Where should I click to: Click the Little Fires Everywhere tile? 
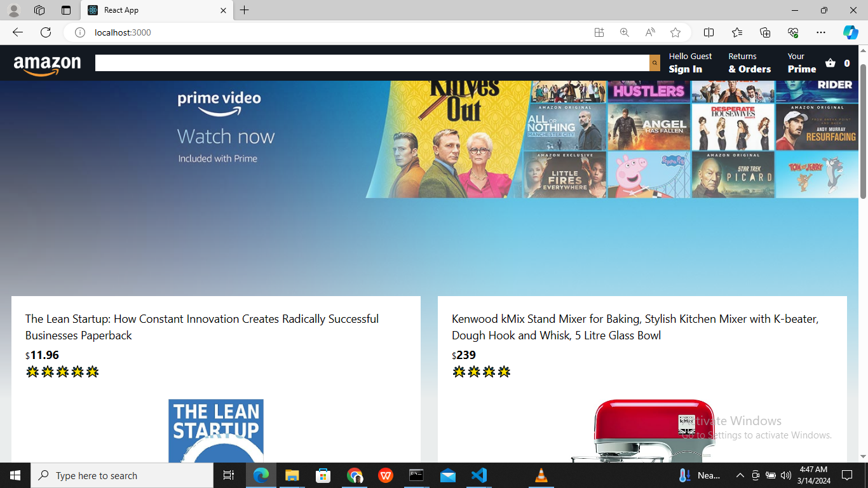(x=565, y=175)
